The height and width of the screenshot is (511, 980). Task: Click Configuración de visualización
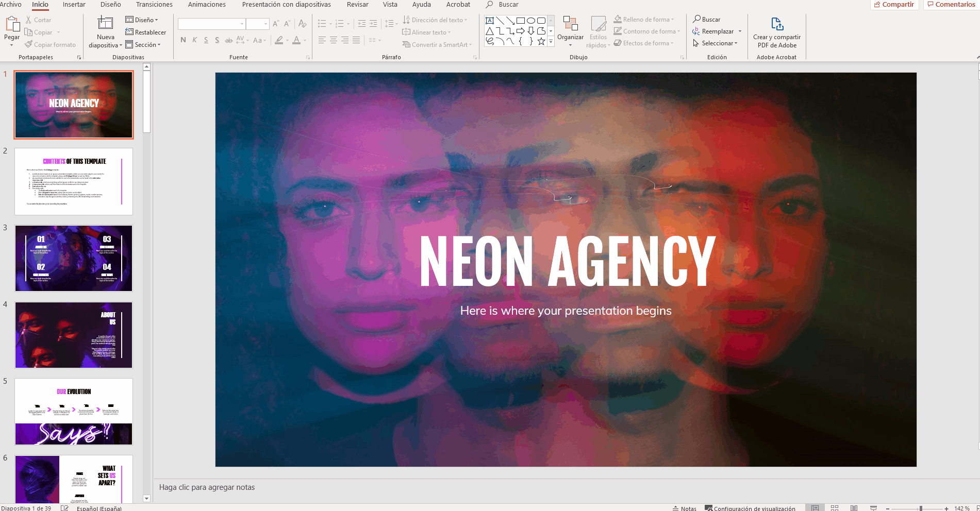[750, 508]
